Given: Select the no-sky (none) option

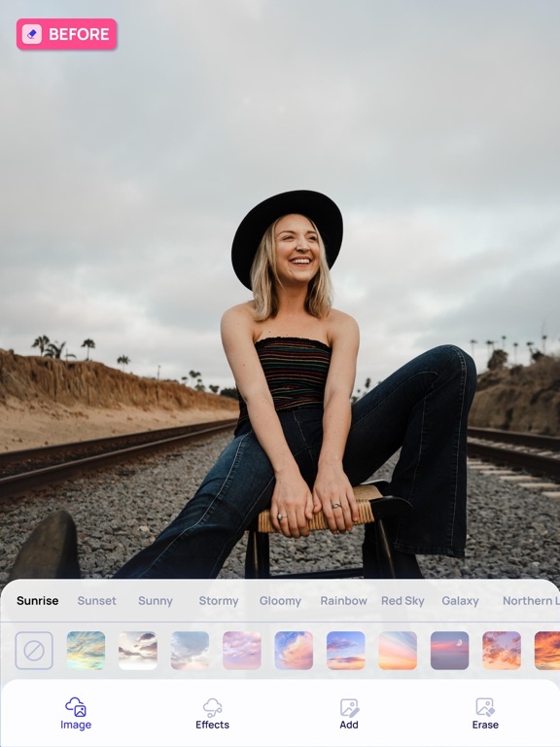Looking at the screenshot, I should tap(34, 651).
